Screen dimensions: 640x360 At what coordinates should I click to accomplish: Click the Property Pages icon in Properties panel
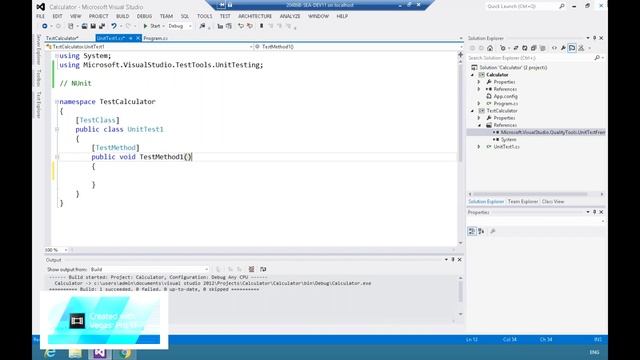(493, 231)
